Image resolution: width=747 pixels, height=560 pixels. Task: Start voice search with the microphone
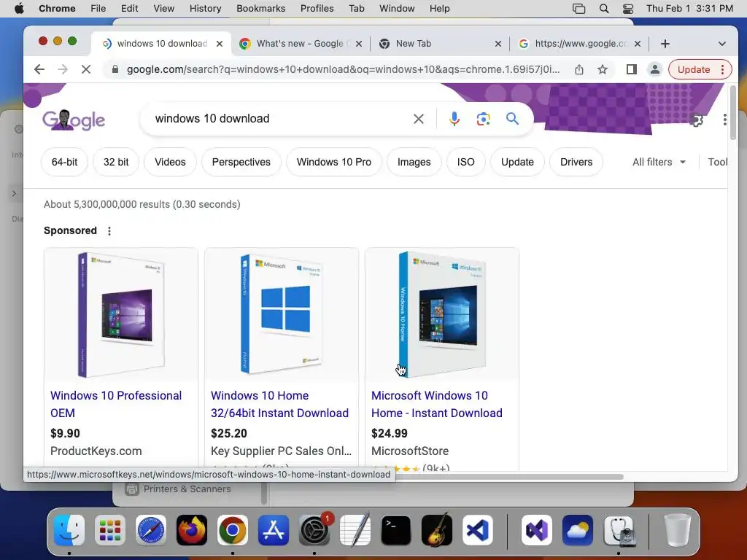pyautogui.click(x=454, y=119)
